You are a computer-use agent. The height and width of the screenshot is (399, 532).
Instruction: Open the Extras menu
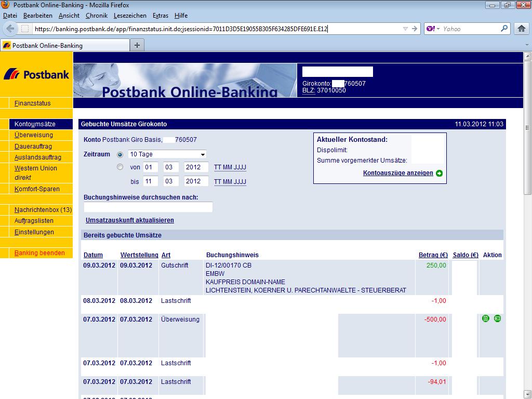click(x=161, y=16)
